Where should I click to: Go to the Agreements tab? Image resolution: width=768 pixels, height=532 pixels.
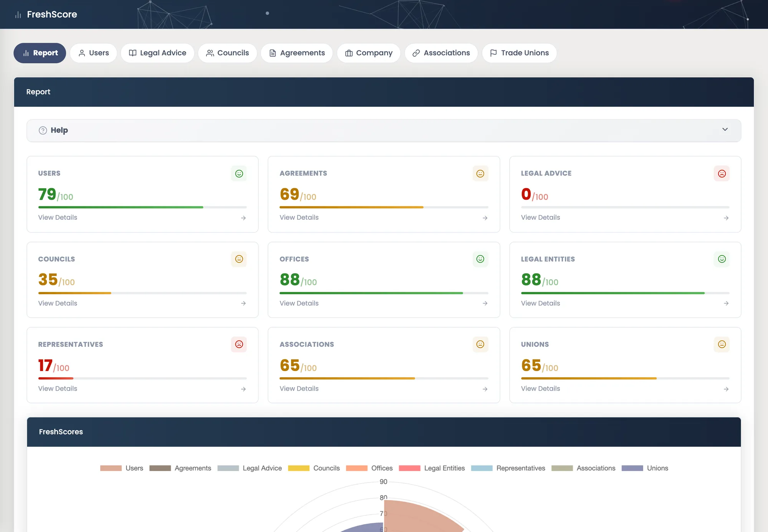tap(297, 53)
